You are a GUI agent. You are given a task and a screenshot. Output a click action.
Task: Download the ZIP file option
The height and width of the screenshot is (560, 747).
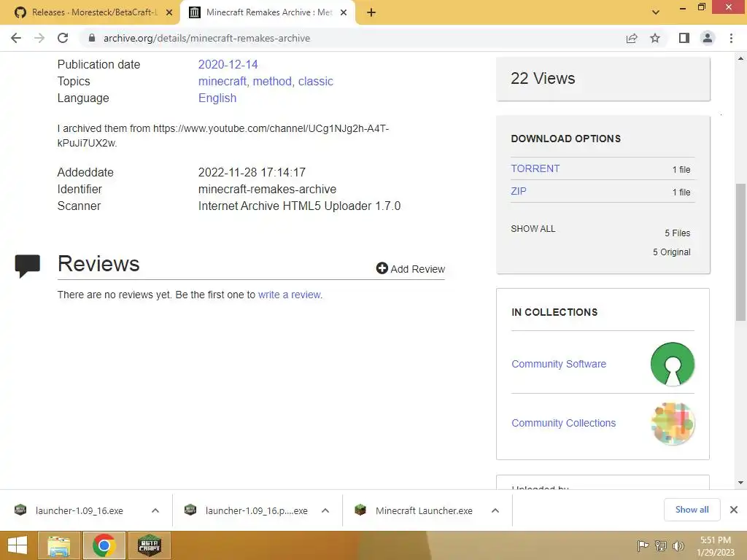[x=519, y=192]
